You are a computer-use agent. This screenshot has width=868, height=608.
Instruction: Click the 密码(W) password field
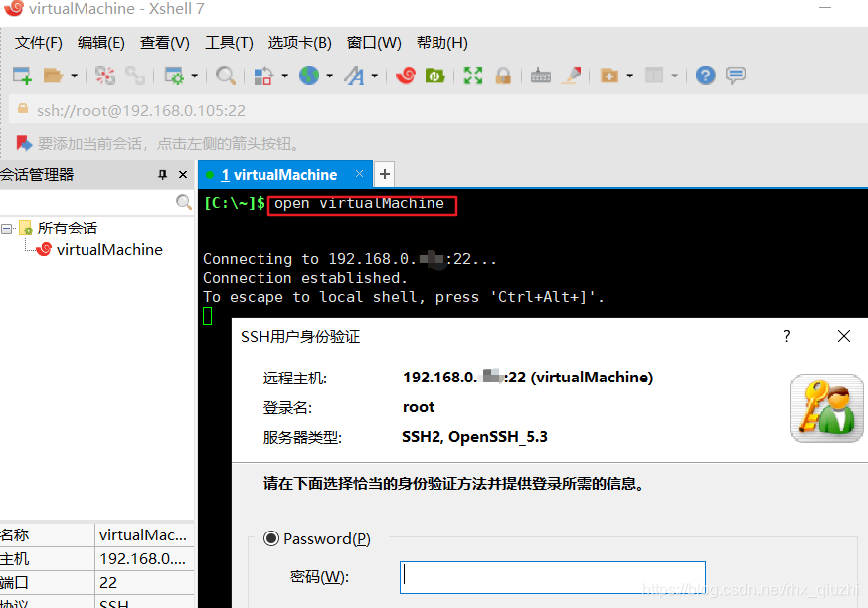coord(553,577)
